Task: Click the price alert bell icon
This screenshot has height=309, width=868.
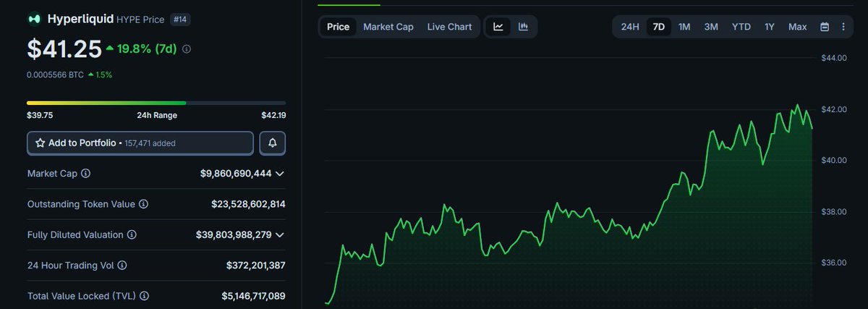Action: tap(273, 143)
